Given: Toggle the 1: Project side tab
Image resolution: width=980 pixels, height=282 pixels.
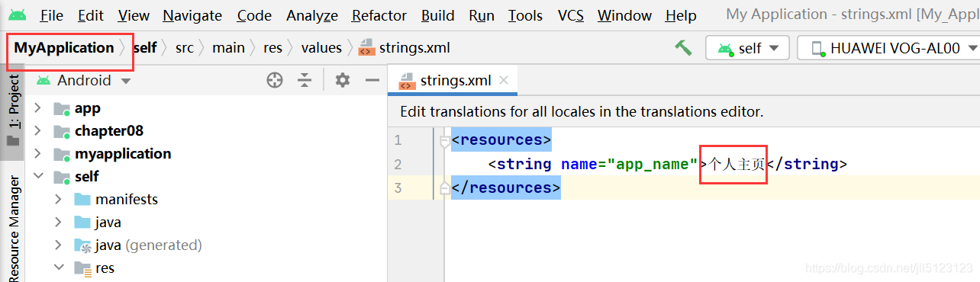Looking at the screenshot, I should [x=13, y=111].
